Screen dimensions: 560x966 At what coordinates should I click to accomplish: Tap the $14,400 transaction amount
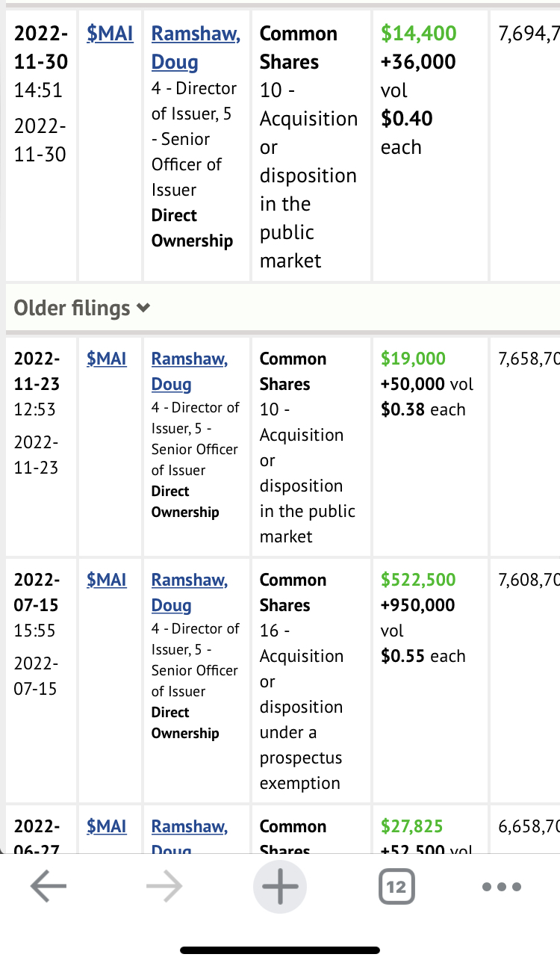point(418,34)
